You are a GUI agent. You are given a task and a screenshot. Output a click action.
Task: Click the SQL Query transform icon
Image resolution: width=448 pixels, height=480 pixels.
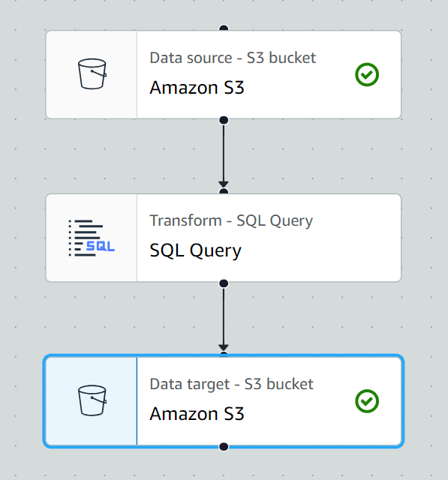click(92, 238)
